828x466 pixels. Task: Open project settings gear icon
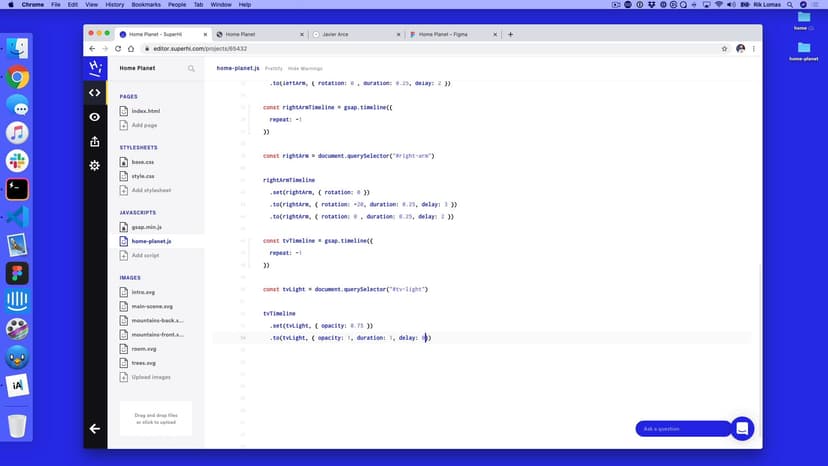(94, 165)
